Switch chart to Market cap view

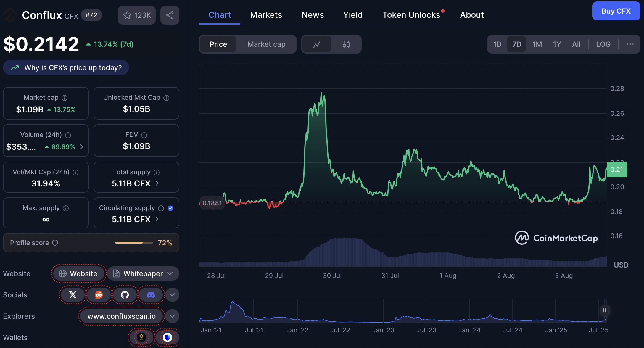point(266,44)
